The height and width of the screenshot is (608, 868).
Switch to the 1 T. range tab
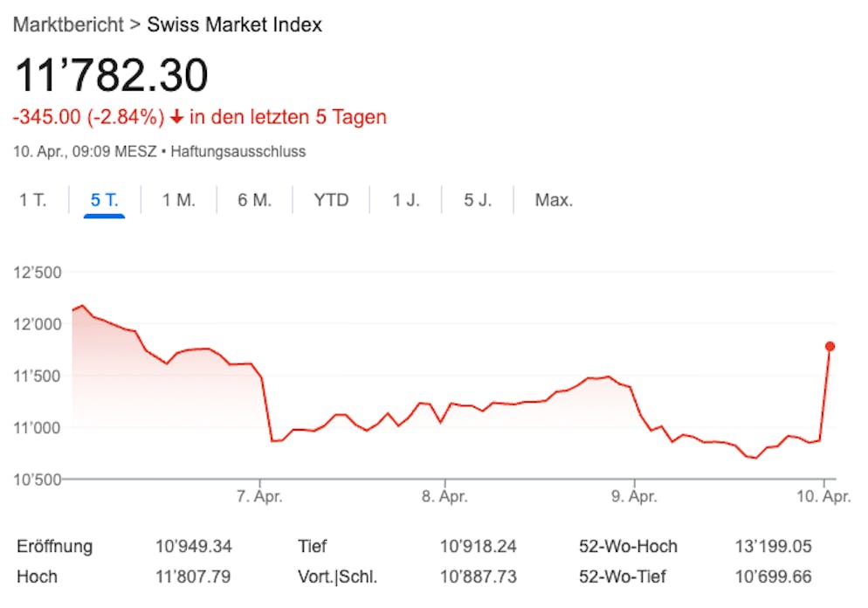(x=33, y=200)
